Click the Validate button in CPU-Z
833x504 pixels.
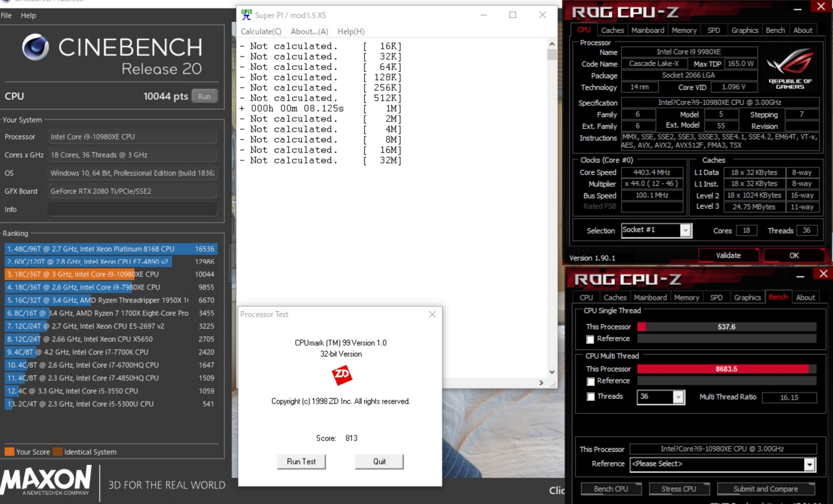click(728, 256)
